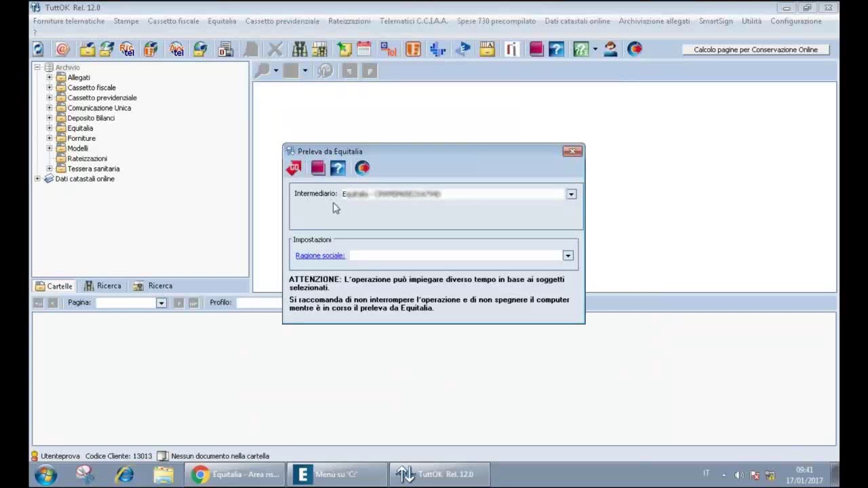The height and width of the screenshot is (488, 868).
Task: Select Cassetto previdenziale folder in the tree
Action: [102, 98]
